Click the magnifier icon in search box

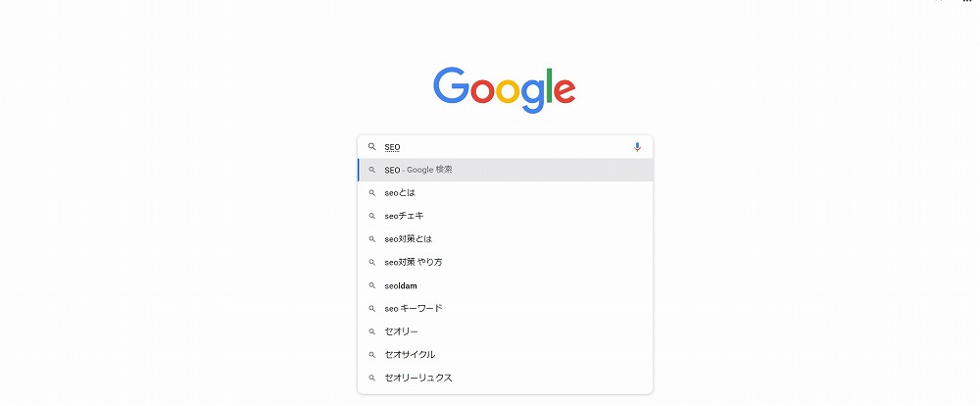(x=371, y=147)
